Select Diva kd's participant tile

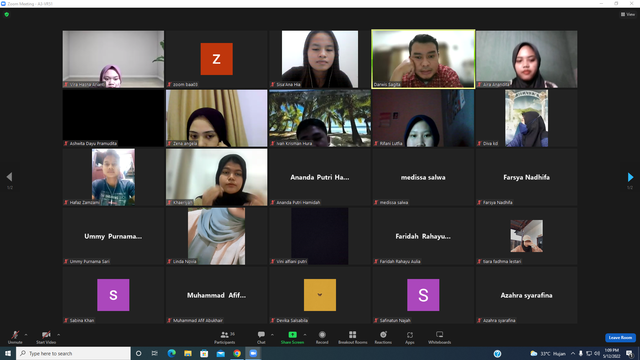coord(527,118)
